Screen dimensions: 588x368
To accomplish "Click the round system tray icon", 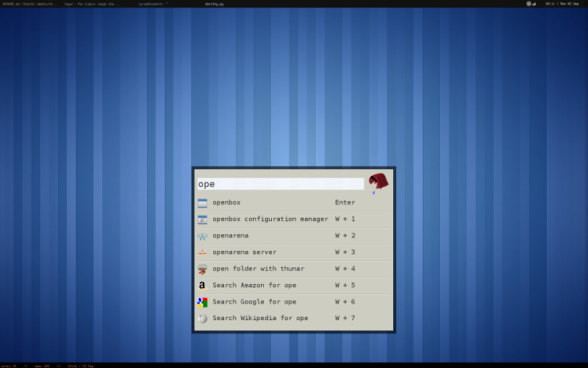I will (528, 4).
